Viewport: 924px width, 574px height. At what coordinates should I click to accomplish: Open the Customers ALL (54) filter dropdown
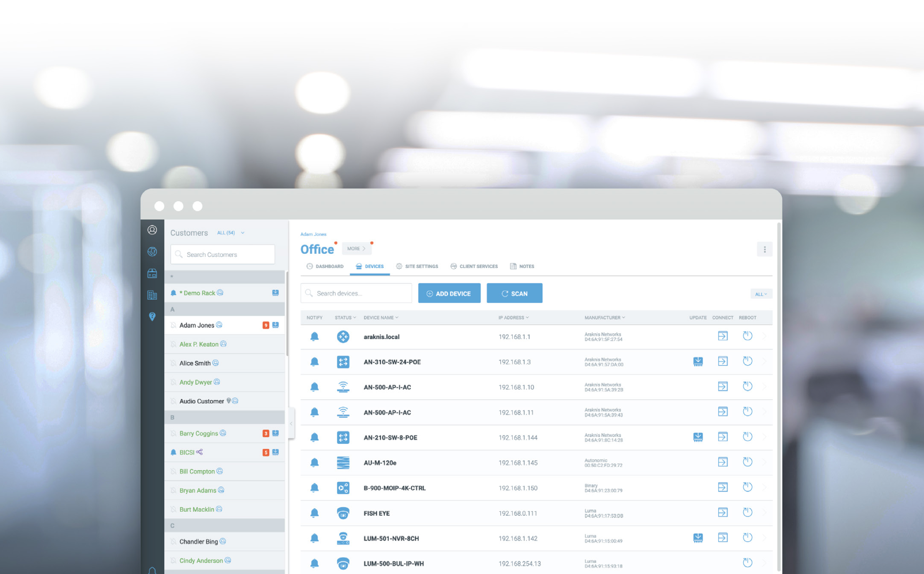(x=231, y=233)
